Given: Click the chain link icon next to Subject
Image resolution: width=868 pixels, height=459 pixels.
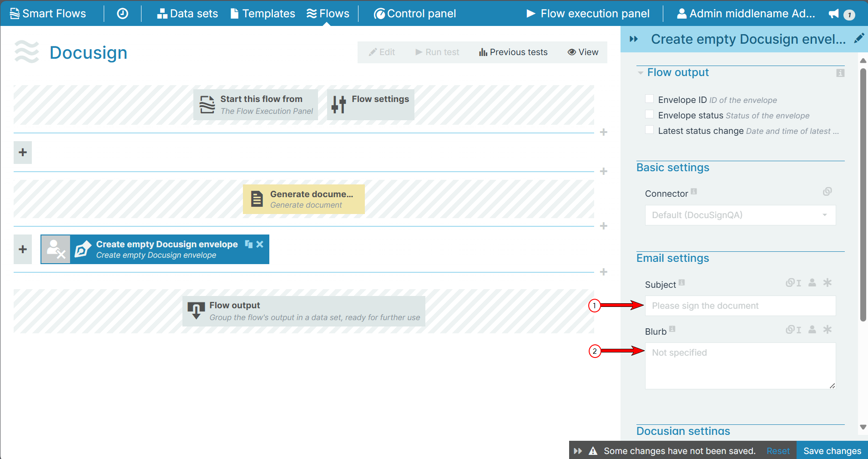Looking at the screenshot, I should pos(790,283).
